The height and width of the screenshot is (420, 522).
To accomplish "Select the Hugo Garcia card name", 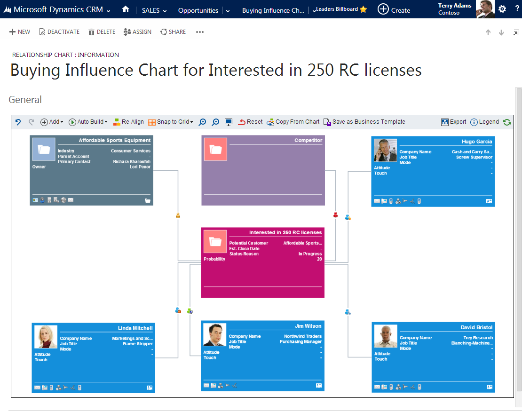I will click(x=477, y=142).
